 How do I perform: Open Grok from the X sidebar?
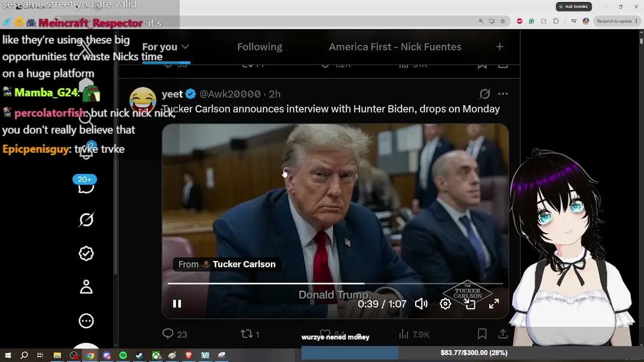(86, 220)
